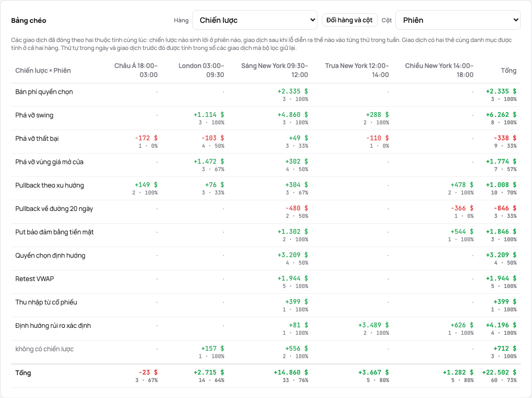Select the Định hướng rủi ro xác định row
Viewport: 532px width, 398px height.
(x=265, y=329)
